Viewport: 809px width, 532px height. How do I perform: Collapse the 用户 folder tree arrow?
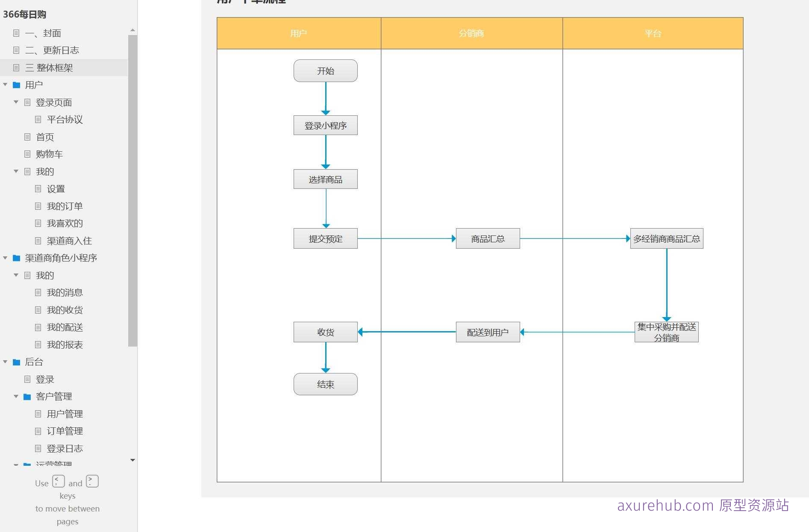coord(5,85)
